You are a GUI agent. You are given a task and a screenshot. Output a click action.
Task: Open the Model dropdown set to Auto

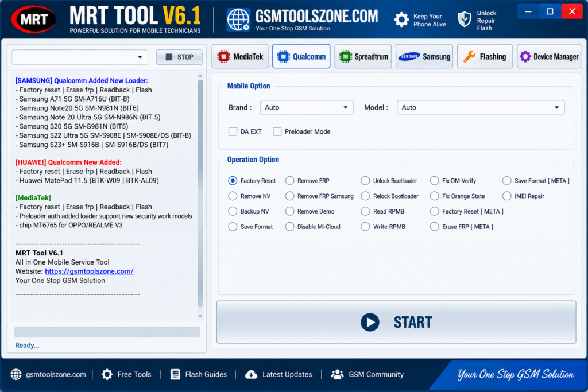coord(481,107)
